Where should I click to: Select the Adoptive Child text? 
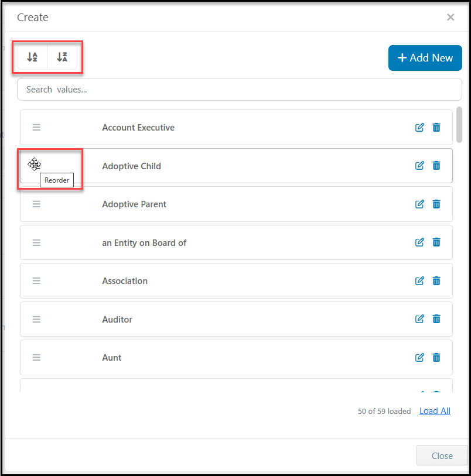[131, 166]
